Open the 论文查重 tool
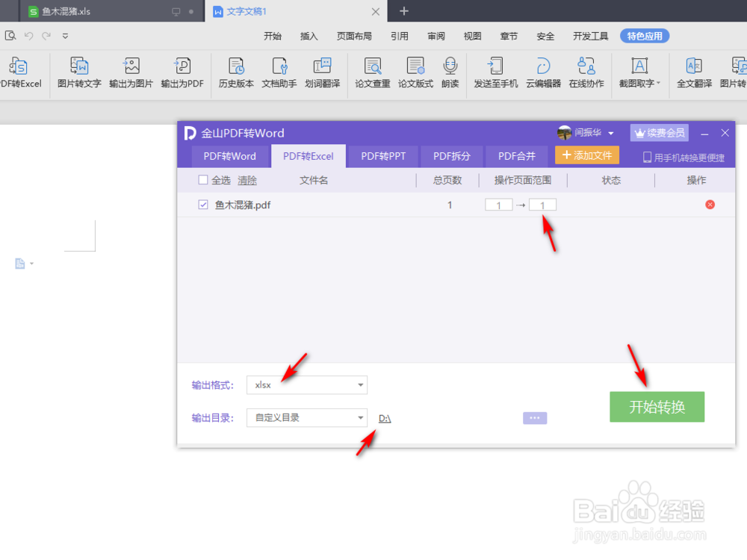 pyautogui.click(x=373, y=72)
